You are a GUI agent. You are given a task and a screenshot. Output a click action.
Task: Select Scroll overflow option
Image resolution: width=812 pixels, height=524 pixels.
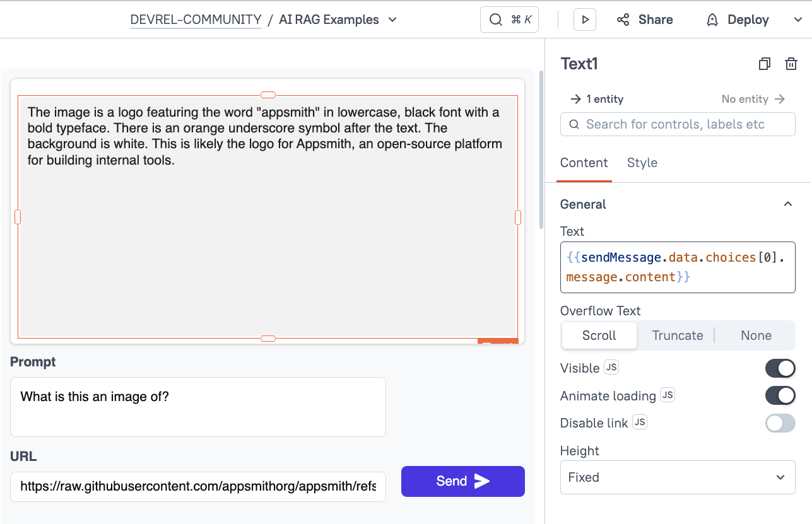[x=599, y=335]
